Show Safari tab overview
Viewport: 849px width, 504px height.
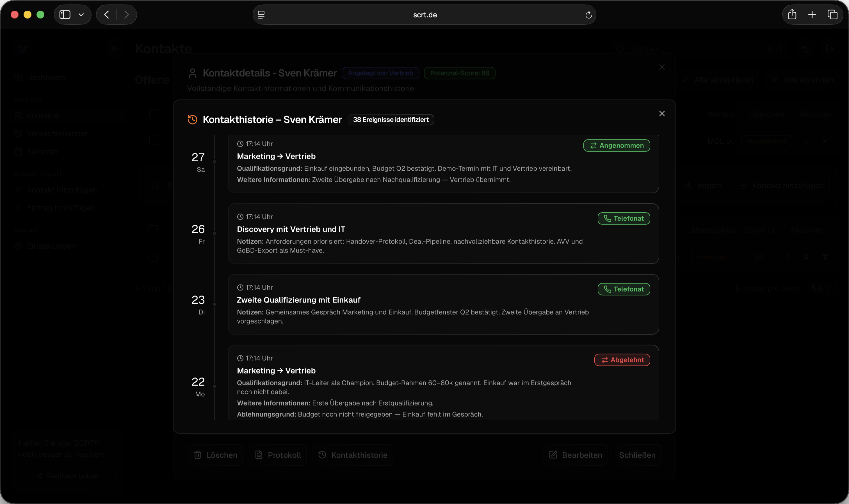[x=832, y=15]
